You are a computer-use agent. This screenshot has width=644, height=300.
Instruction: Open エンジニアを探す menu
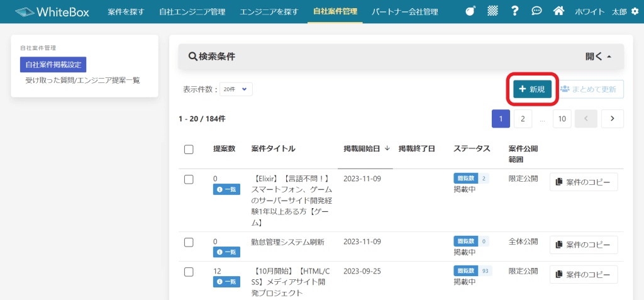coord(269,11)
